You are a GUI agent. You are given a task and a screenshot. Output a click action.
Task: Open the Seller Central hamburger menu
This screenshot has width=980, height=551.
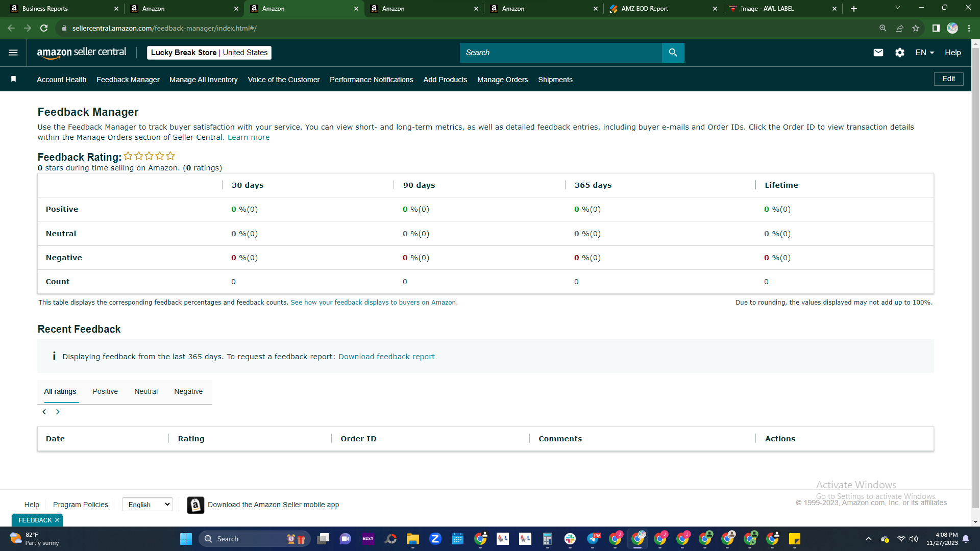(13, 53)
